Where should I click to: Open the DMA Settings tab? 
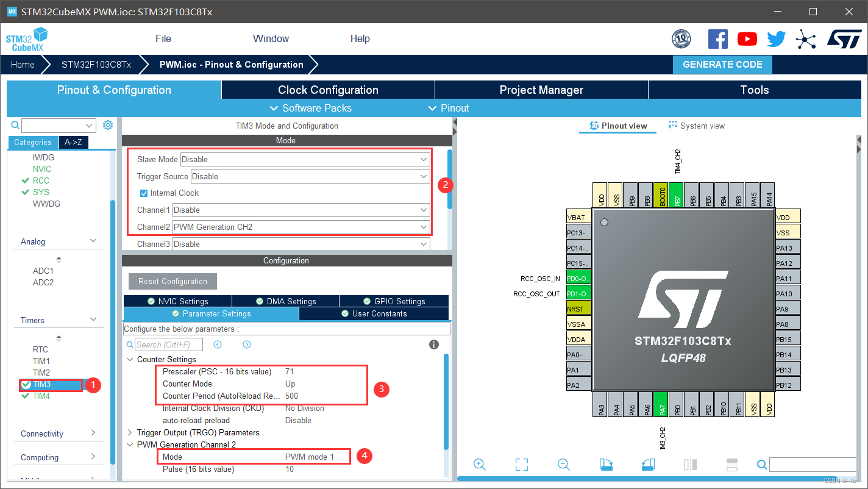[x=286, y=301]
